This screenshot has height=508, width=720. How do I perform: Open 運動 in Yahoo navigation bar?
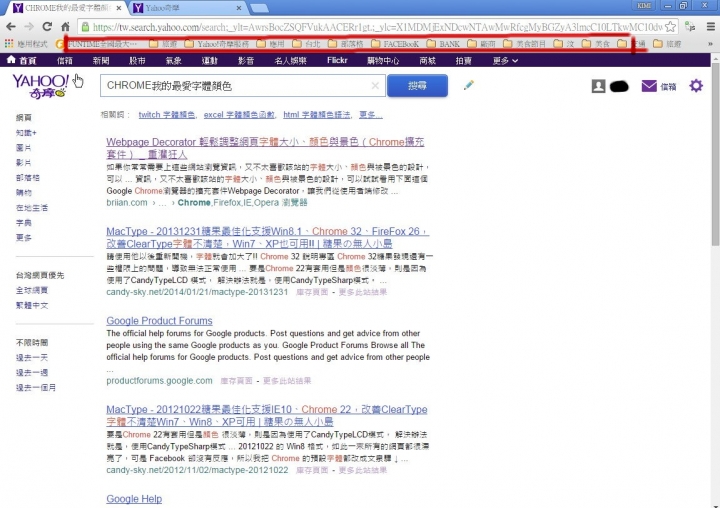point(209,60)
